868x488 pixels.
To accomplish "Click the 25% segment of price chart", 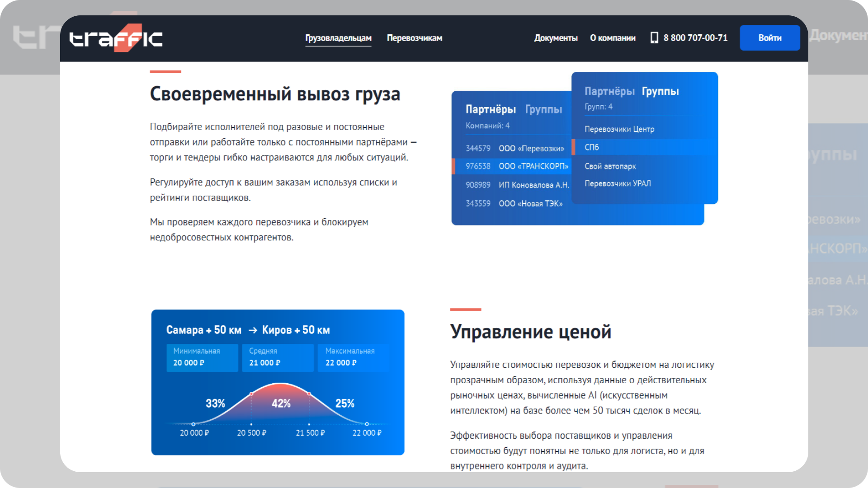I will pos(344,404).
